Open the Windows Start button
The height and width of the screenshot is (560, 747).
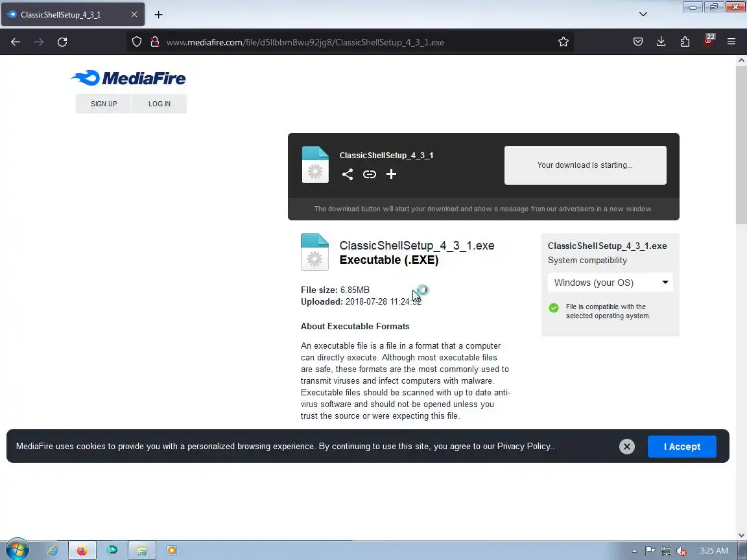pyautogui.click(x=16, y=550)
